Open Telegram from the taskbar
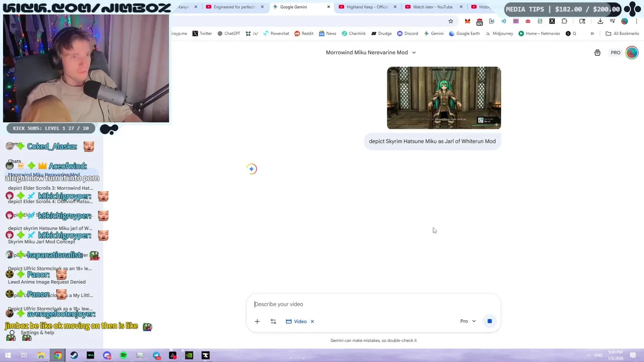Screen dimensions: 644x362 click(x=156, y=355)
